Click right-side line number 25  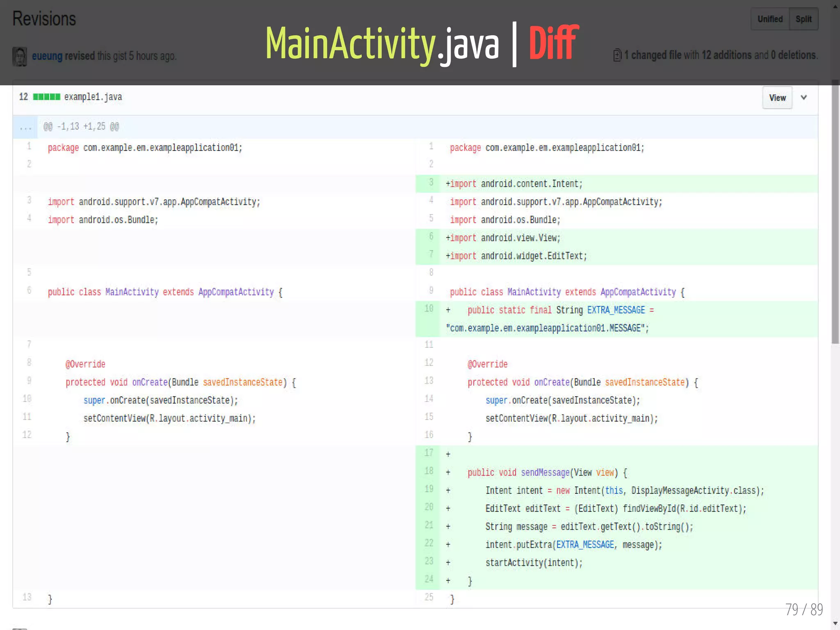(x=429, y=597)
